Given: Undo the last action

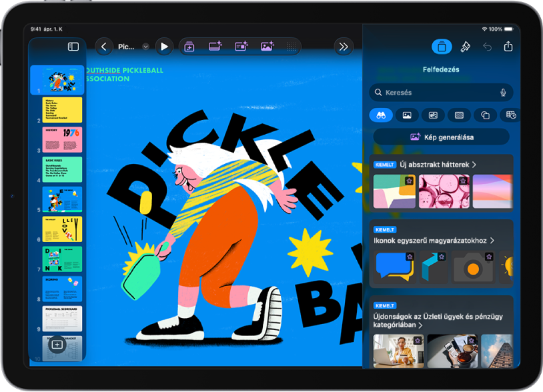Looking at the screenshot, I should tap(487, 47).
